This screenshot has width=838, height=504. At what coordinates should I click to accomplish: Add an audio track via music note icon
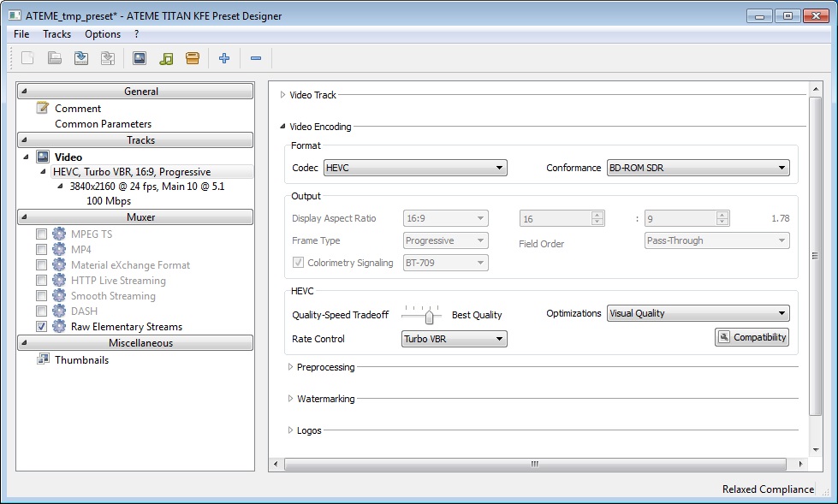pyautogui.click(x=166, y=57)
